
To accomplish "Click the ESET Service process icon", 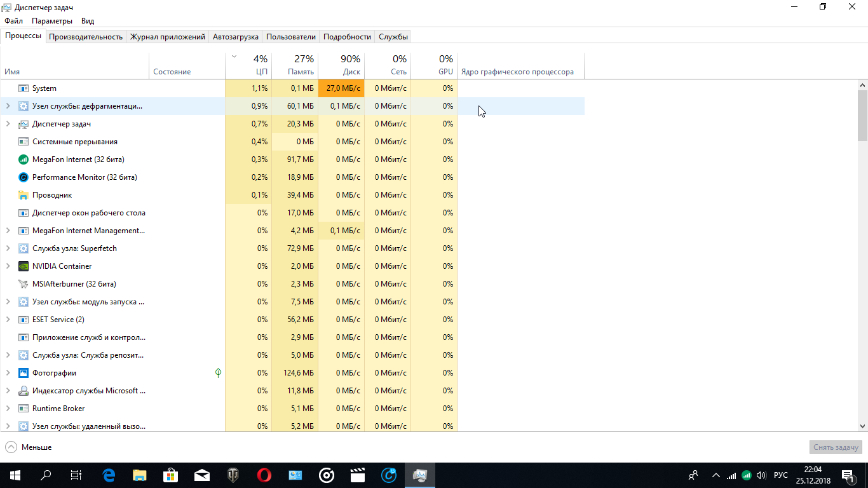I will tap(24, 320).
